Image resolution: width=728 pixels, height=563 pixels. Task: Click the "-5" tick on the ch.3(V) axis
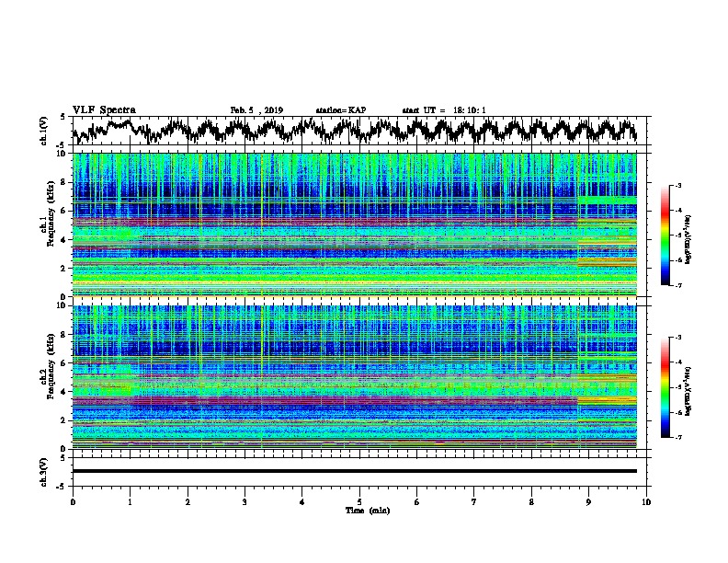click(x=61, y=487)
